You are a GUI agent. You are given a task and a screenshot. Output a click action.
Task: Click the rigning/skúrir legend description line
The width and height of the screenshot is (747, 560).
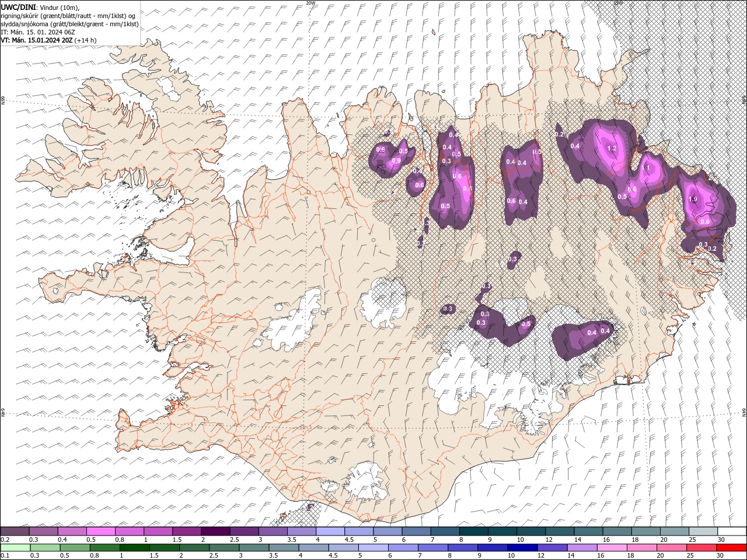[x=68, y=16]
